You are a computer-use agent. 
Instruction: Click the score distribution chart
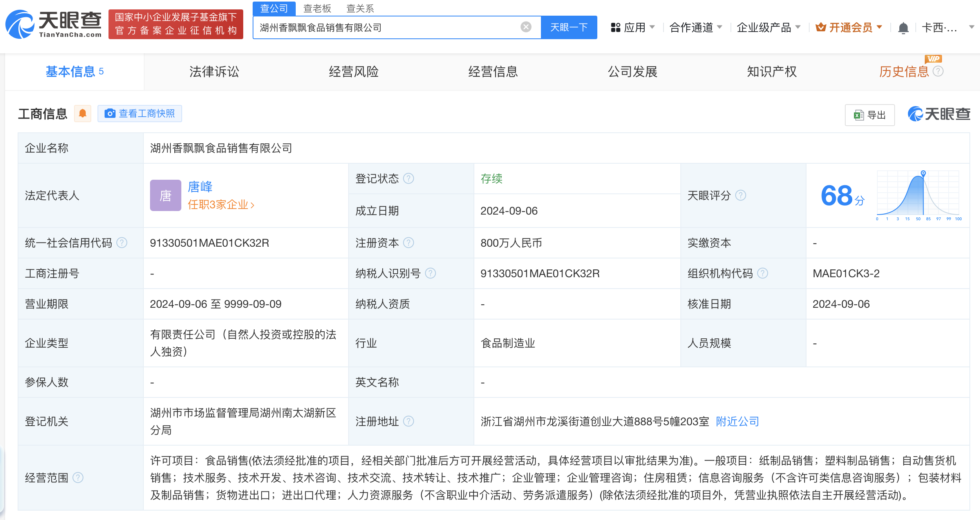[919, 195]
